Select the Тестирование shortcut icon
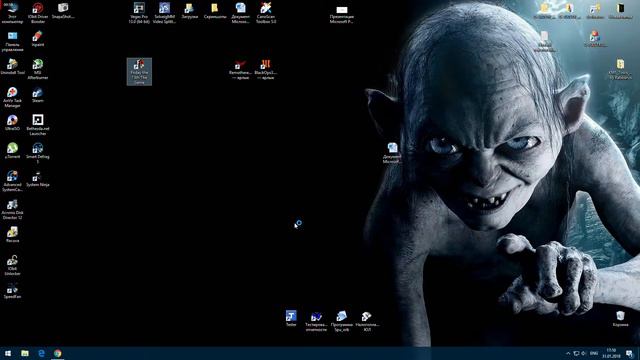The width and height of the screenshot is (640, 360). pos(316,321)
